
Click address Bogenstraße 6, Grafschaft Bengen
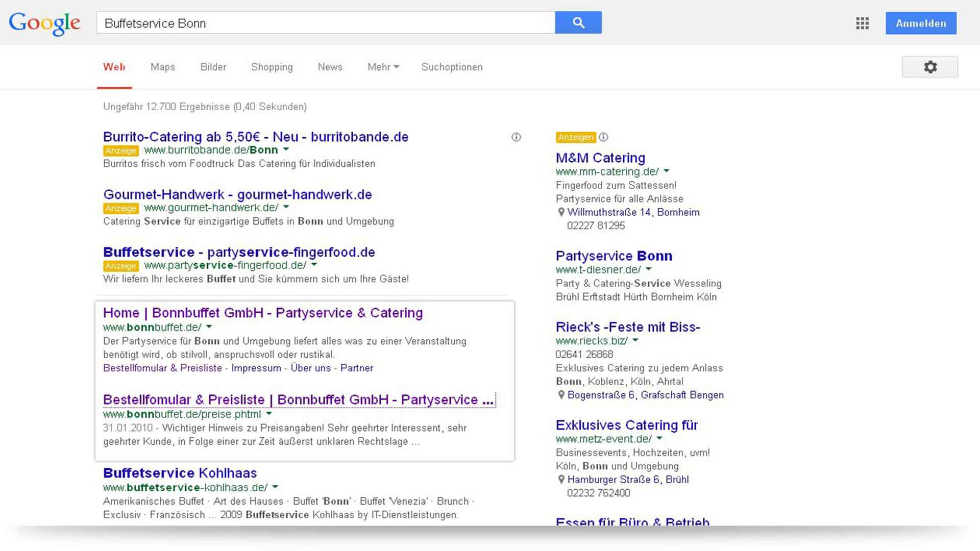click(x=646, y=395)
